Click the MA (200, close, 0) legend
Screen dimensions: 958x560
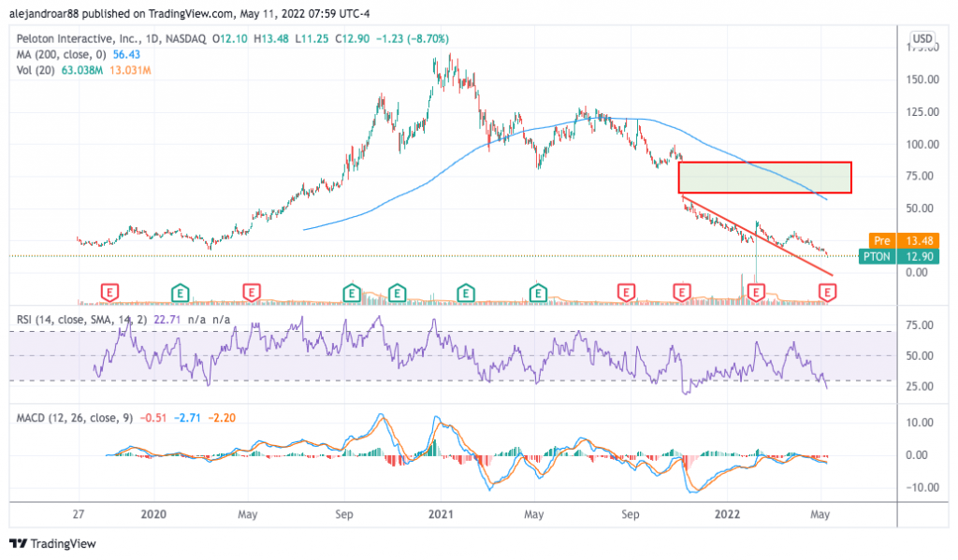coord(61,54)
